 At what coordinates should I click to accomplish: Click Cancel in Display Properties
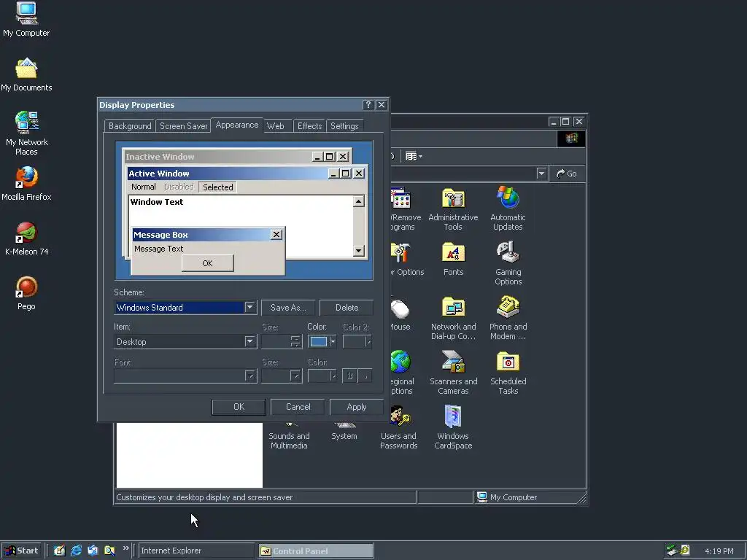point(298,407)
